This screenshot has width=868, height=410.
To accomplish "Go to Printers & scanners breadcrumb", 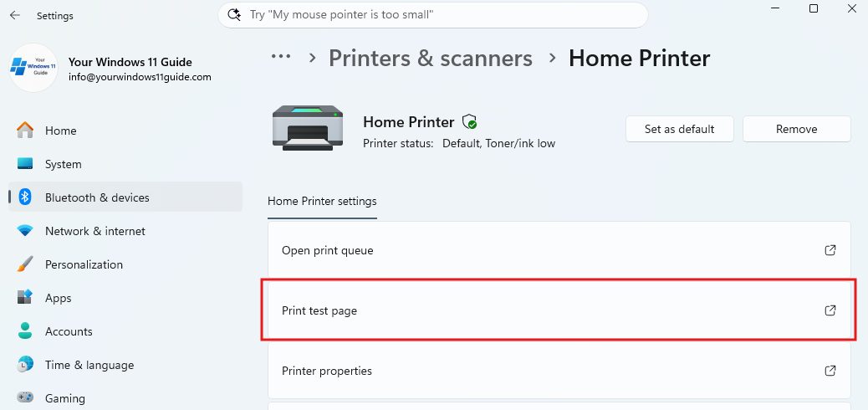I will coord(431,59).
